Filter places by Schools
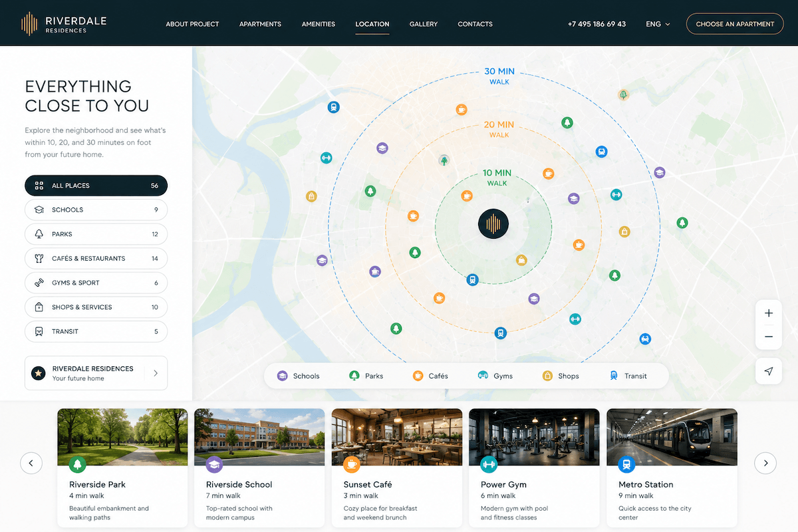Screen dimensions: 798x532 tap(96, 209)
